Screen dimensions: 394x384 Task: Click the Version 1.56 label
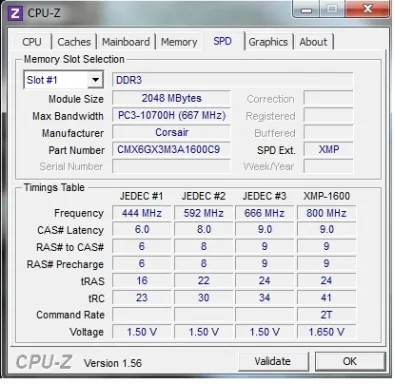click(x=113, y=363)
